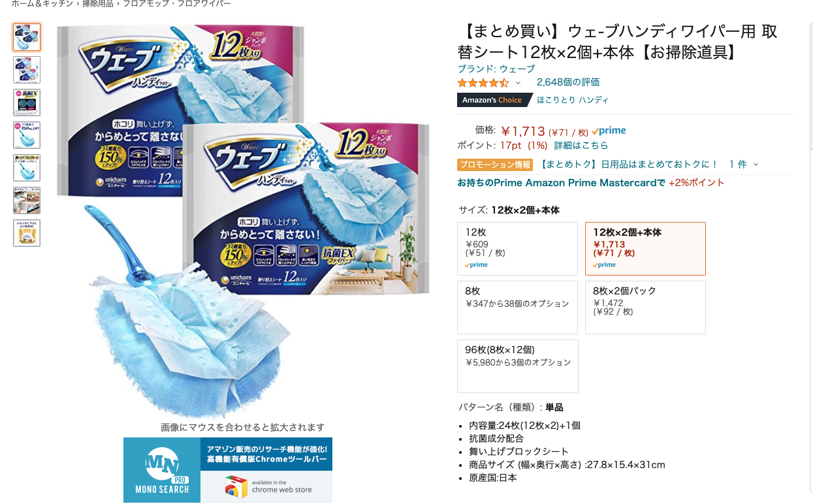Image resolution: width=813 pixels, height=504 pixels.
Task: Click the Prime logo next to price
Action: tap(609, 131)
